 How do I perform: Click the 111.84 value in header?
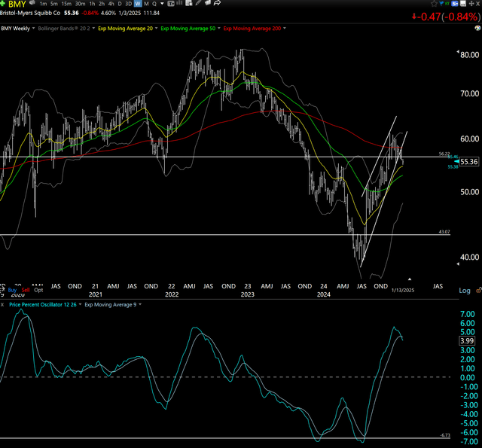point(151,13)
